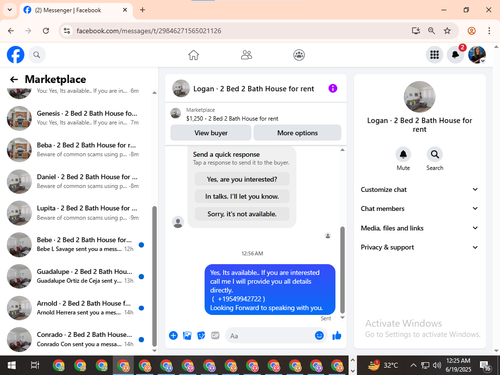Image resolution: width=500 pixels, height=375 pixels.
Task: Open the volume speaker tray icon
Action: coord(437,365)
